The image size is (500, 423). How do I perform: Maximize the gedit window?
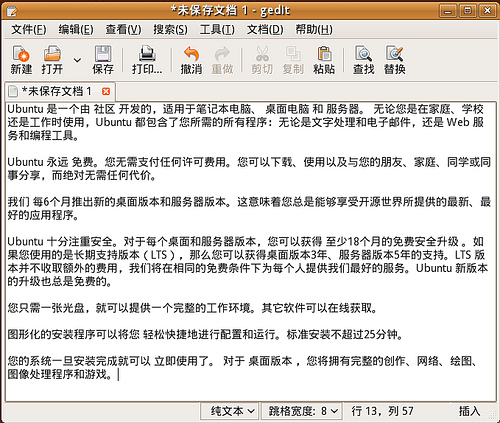click(468, 11)
